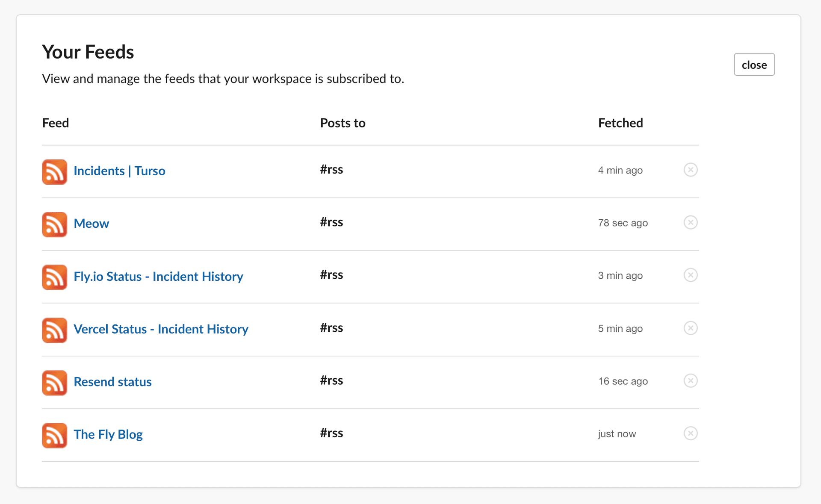Open the Incidents | Turso feed

119,171
